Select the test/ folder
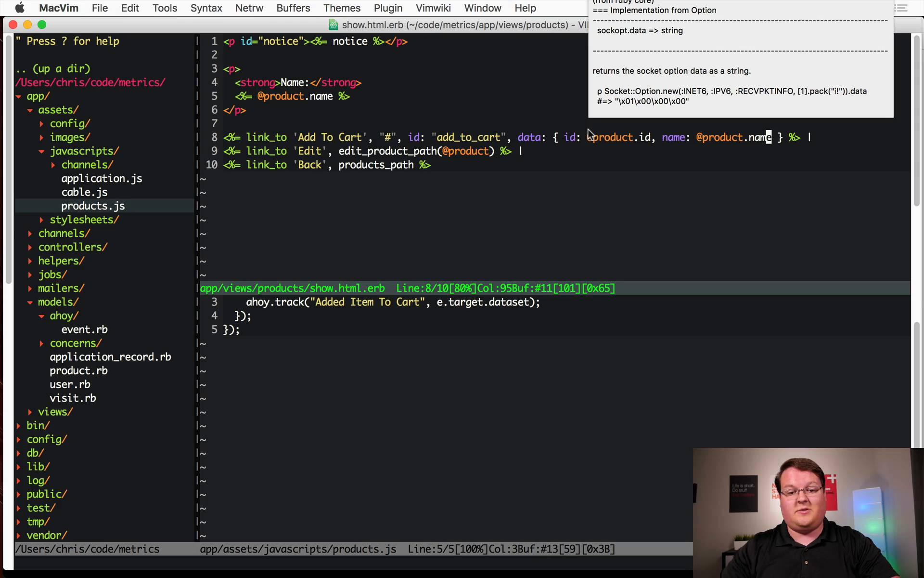This screenshot has height=578, width=924. 41,508
